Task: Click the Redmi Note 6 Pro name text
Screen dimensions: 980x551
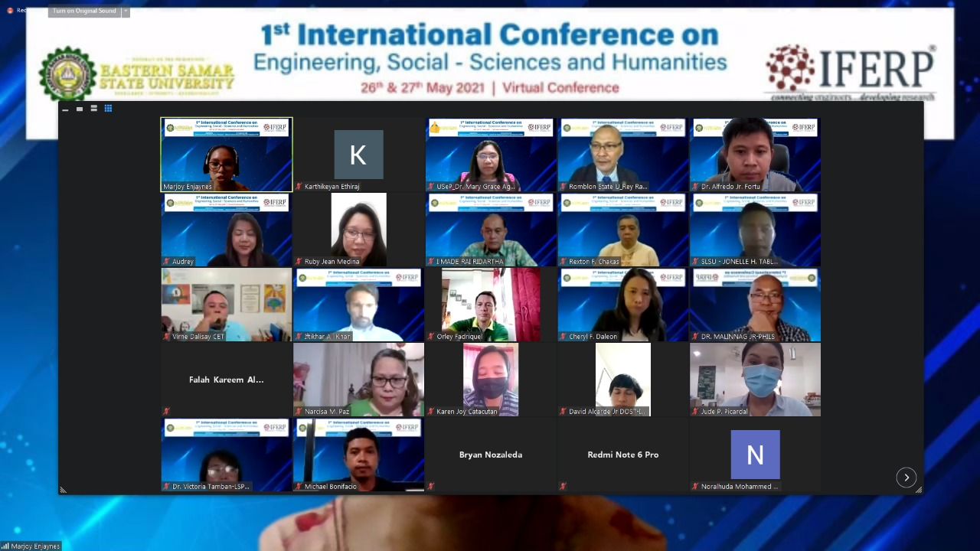Action: pos(623,455)
